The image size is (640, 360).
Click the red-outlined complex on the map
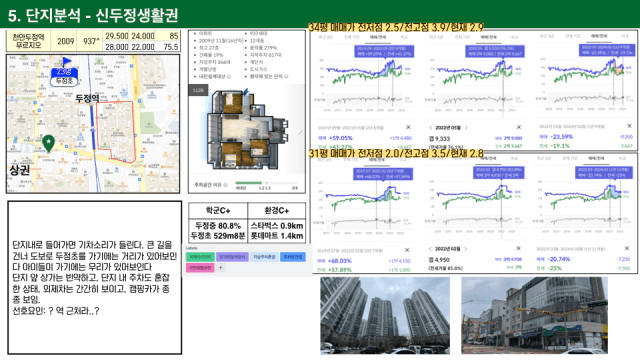[116, 131]
